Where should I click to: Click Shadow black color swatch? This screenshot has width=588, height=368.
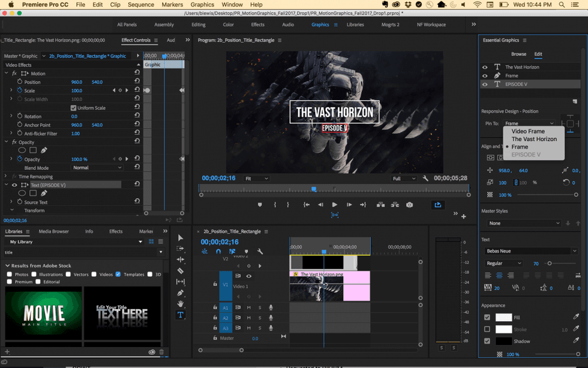(x=503, y=341)
